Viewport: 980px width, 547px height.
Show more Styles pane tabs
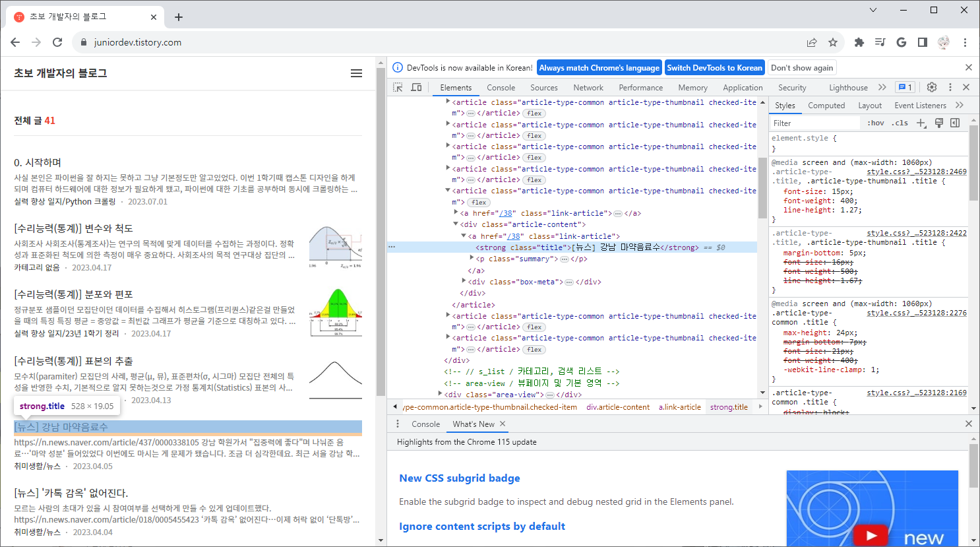[x=960, y=105]
